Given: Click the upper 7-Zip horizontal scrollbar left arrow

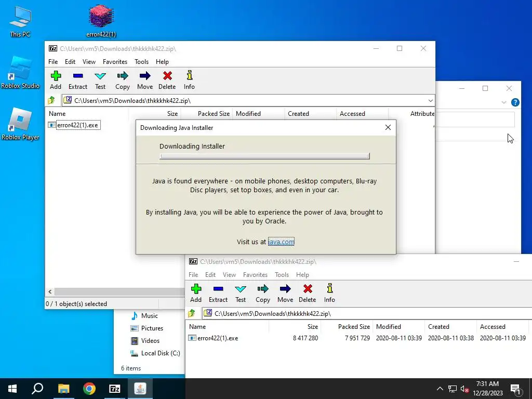Looking at the screenshot, I should (50, 291).
